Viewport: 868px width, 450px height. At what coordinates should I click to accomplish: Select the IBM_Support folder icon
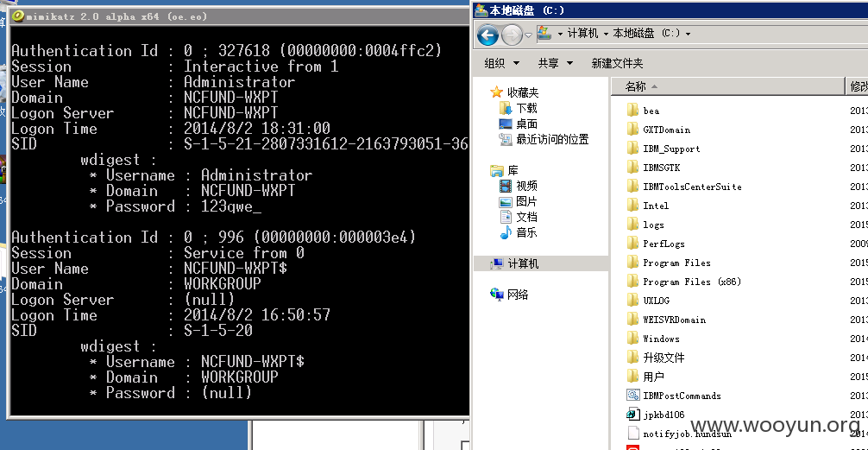pos(633,148)
